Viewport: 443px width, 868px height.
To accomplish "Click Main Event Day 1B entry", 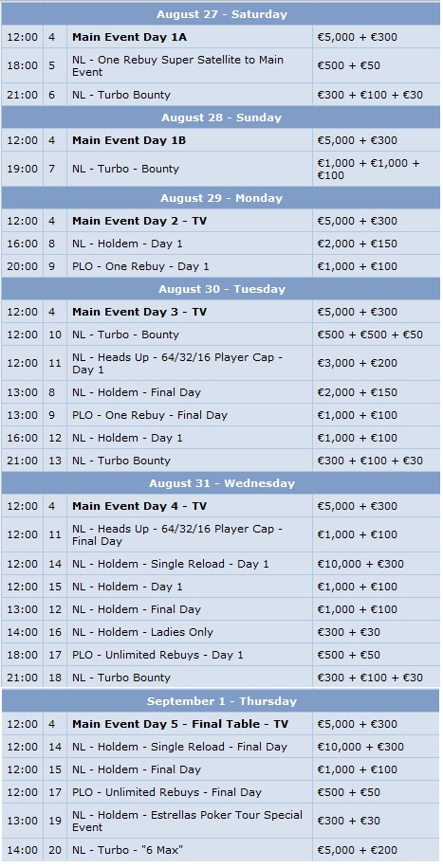I will (129, 140).
